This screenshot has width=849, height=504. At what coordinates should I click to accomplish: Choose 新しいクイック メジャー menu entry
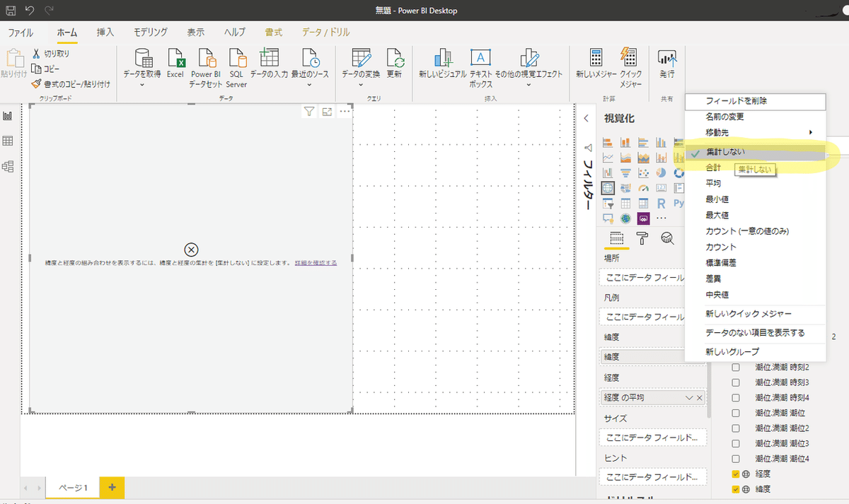[x=756, y=313]
